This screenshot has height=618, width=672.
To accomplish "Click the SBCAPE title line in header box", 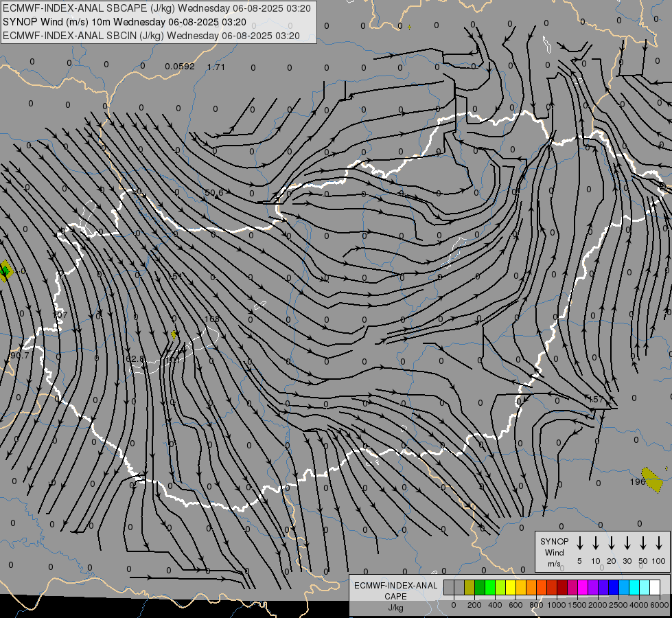I will click(x=157, y=8).
